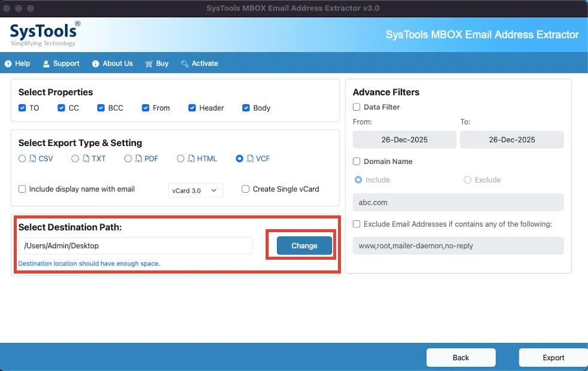The image size is (588, 371).
Task: Click the 'Select Destination Path:' label
Action: (70, 227)
